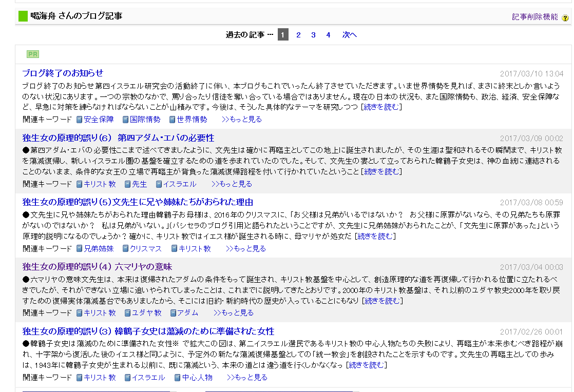The width and height of the screenshot is (574, 392).
Task: Open the ブログ終了のお知らせ article
Action: tap(63, 73)
